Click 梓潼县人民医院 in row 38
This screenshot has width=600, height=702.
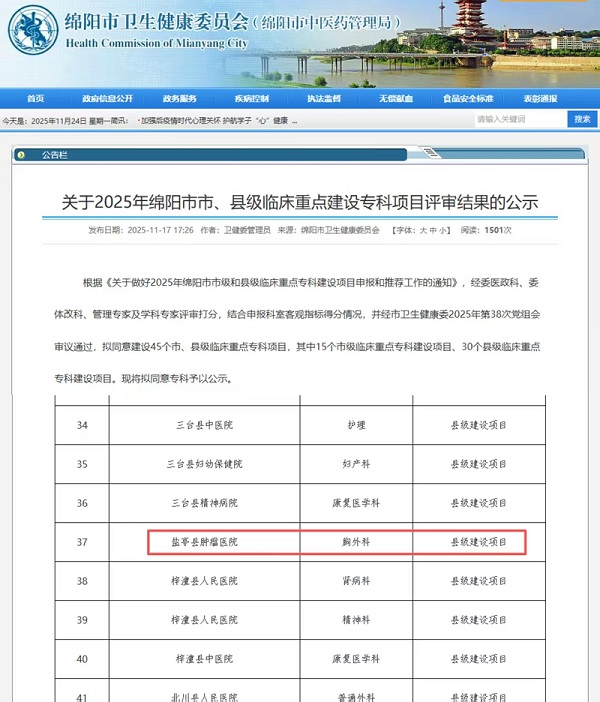point(204,581)
